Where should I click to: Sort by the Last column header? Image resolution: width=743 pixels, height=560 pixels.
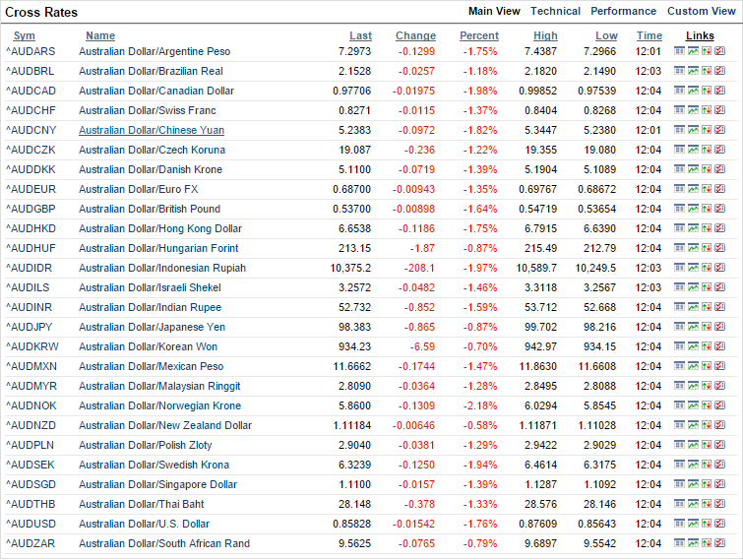click(x=360, y=36)
